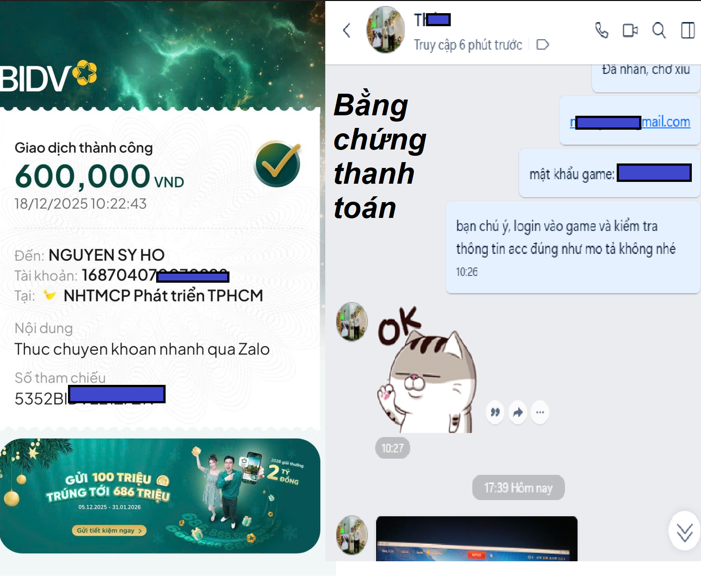Click the sender avatar beside the sticker
Image resolution: width=701 pixels, height=576 pixels.
coord(352,321)
